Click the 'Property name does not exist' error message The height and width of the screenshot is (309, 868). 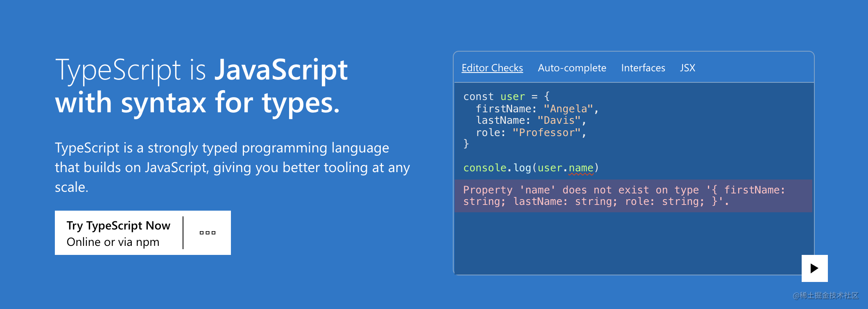633,196
